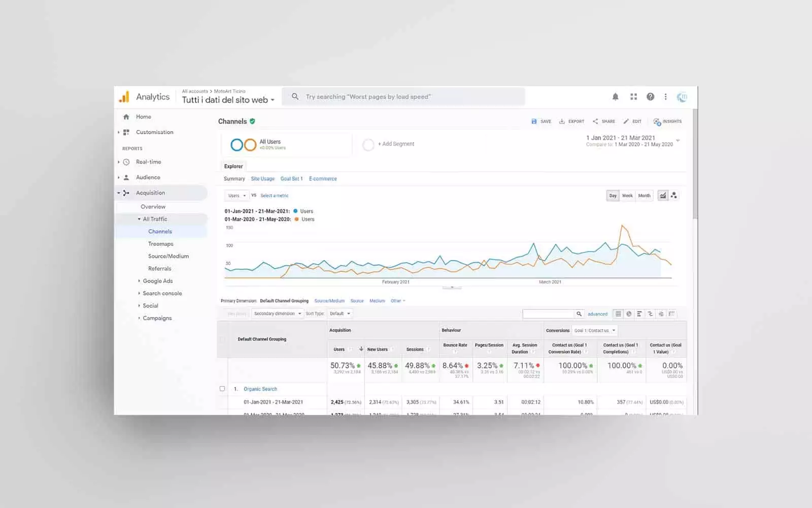
Task: Click the help question mark icon
Action: pyautogui.click(x=650, y=97)
